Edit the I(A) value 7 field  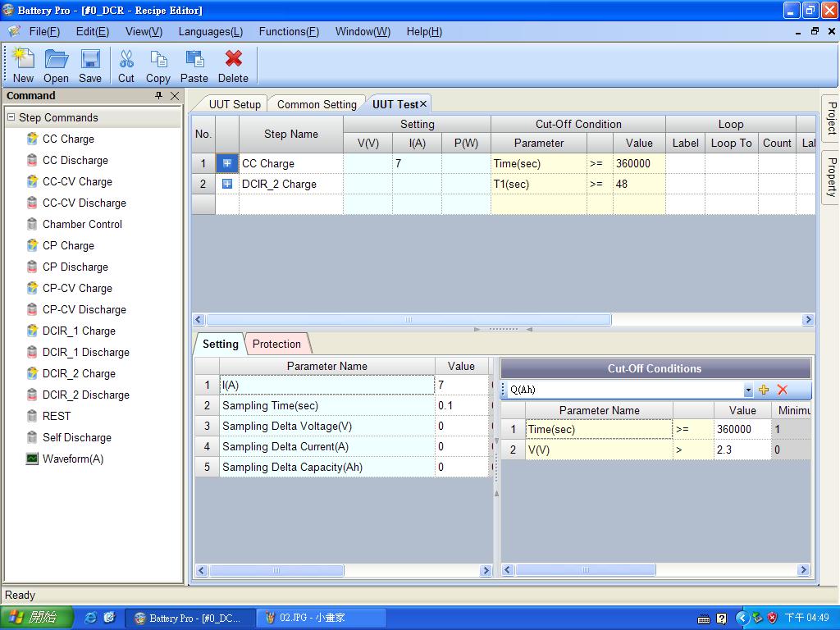coord(462,386)
